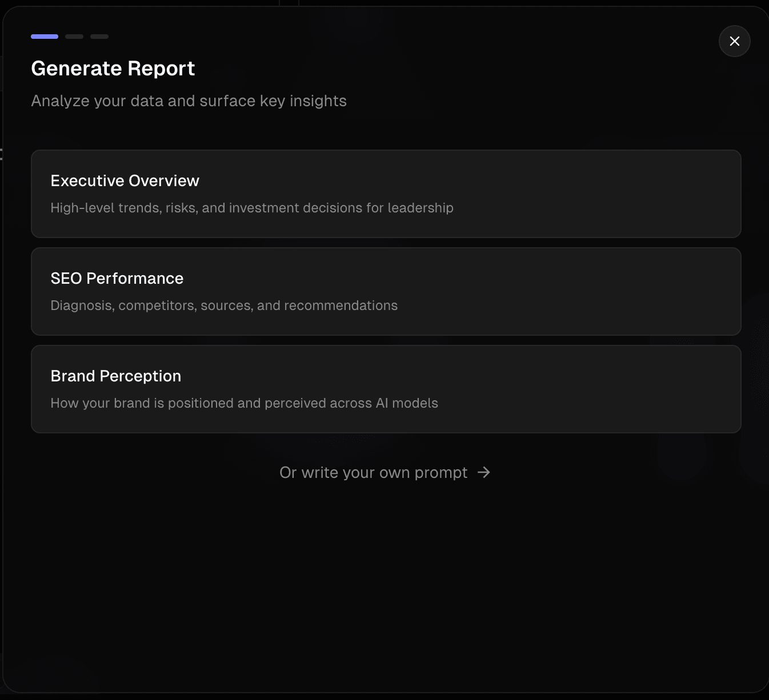This screenshot has width=769, height=700.
Task: Click the leadership trends description under Executive Overview
Action: 252,208
